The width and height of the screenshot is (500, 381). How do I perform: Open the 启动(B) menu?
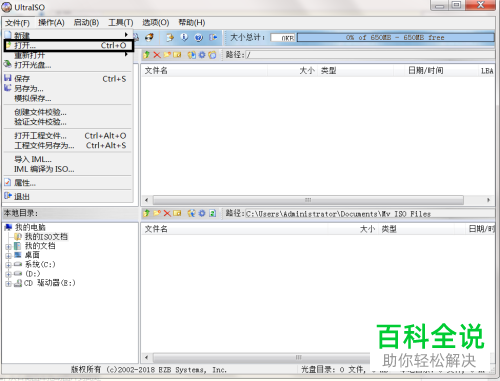click(x=86, y=23)
